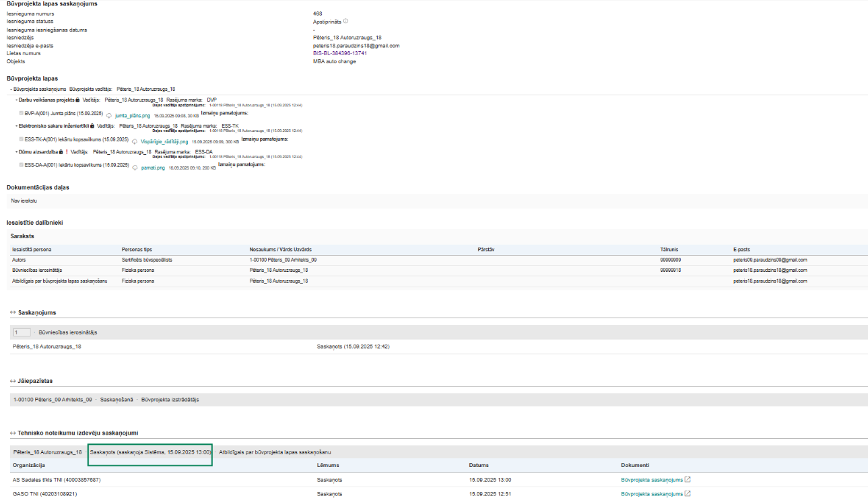
Task: Click info icon next to Apstiprināts status
Action: (x=345, y=22)
